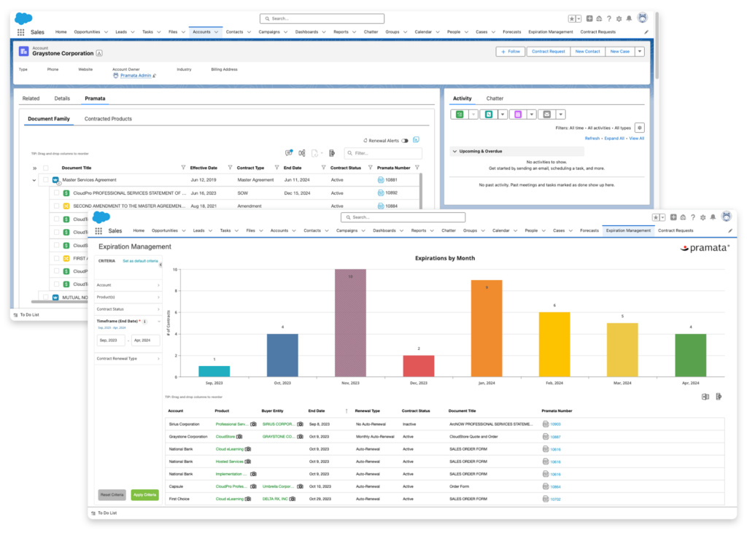Screen dimensions: 747x560
Task: Click the purple New Event icon in Activity panel
Action: (518, 114)
